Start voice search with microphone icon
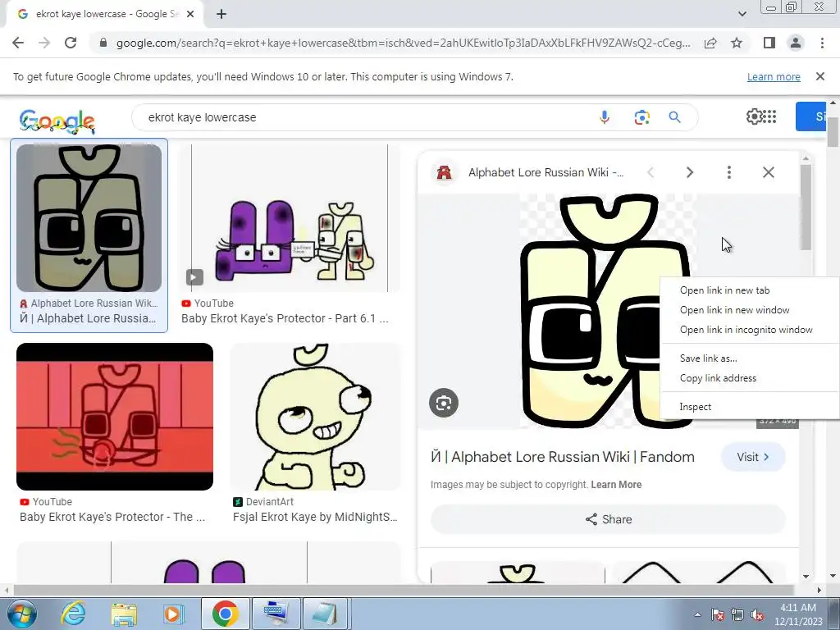This screenshot has width=840, height=630. (x=605, y=117)
